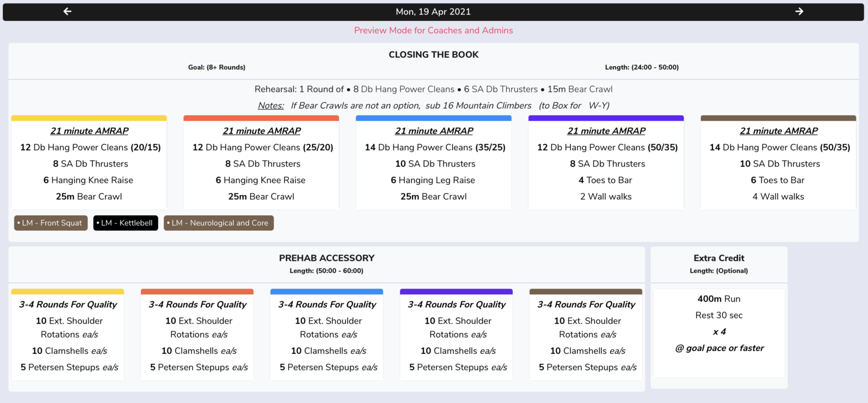The image size is (868, 403).
Task: Select the PREHAB ACCESSORY heading
Action: (327, 258)
